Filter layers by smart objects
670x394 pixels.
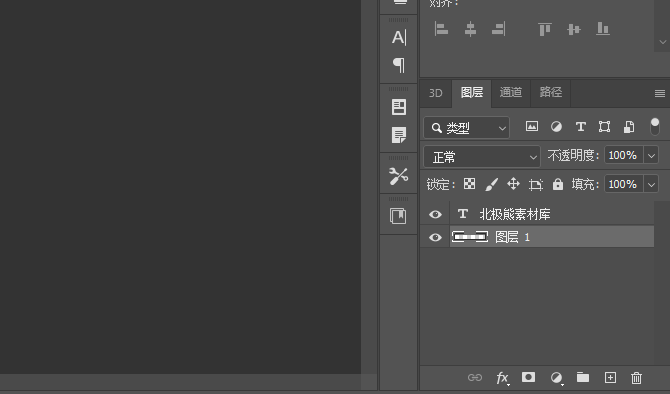[x=629, y=126]
